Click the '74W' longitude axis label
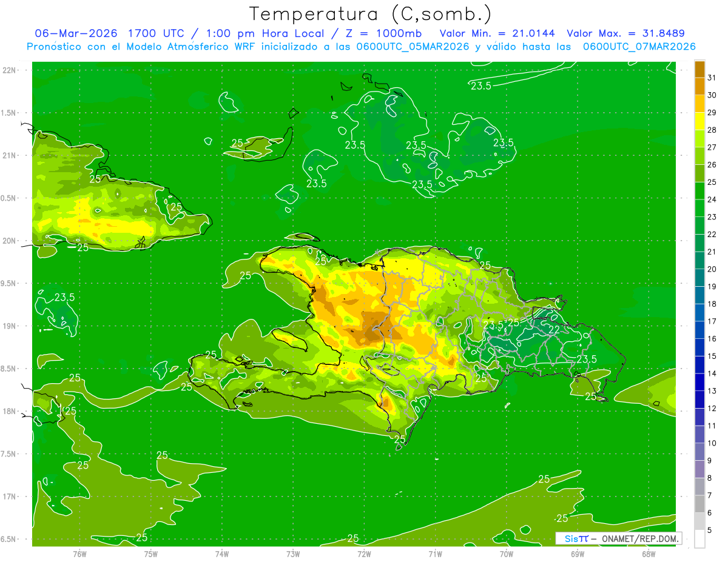This screenshot has height=562, width=728. (222, 554)
